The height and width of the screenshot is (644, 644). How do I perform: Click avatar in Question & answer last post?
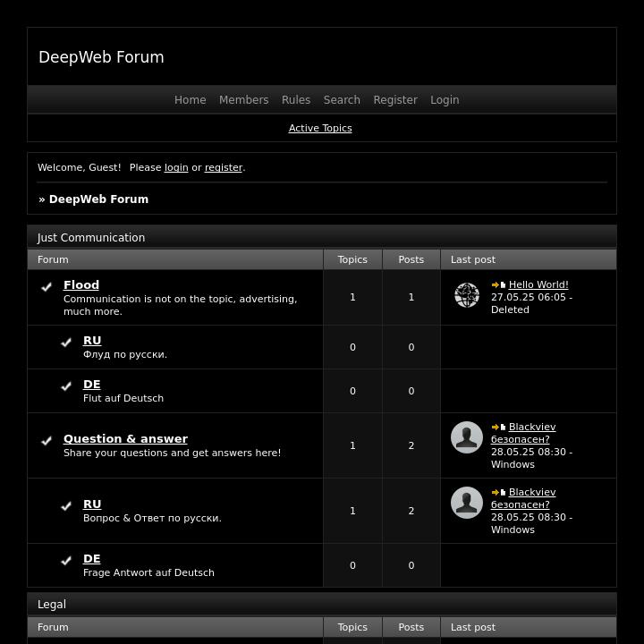click(466, 437)
